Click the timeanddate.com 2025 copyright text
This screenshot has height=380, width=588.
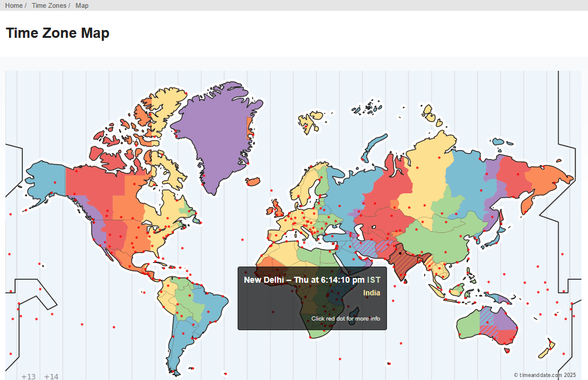click(x=545, y=375)
